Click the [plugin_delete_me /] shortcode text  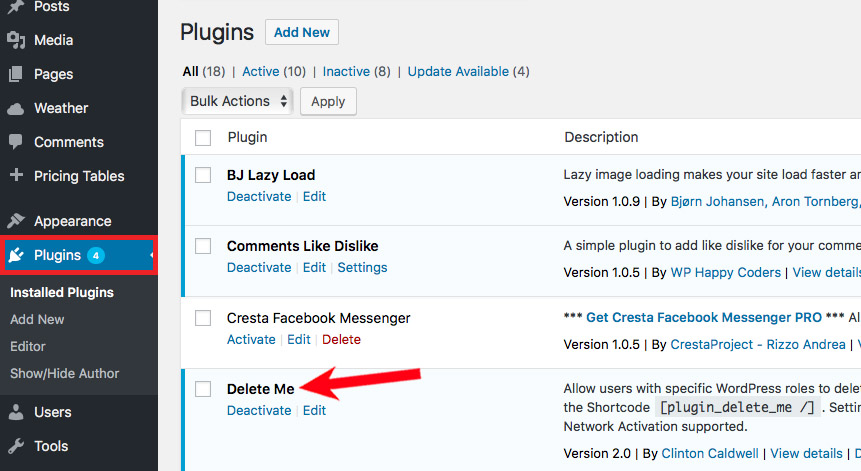click(737, 407)
